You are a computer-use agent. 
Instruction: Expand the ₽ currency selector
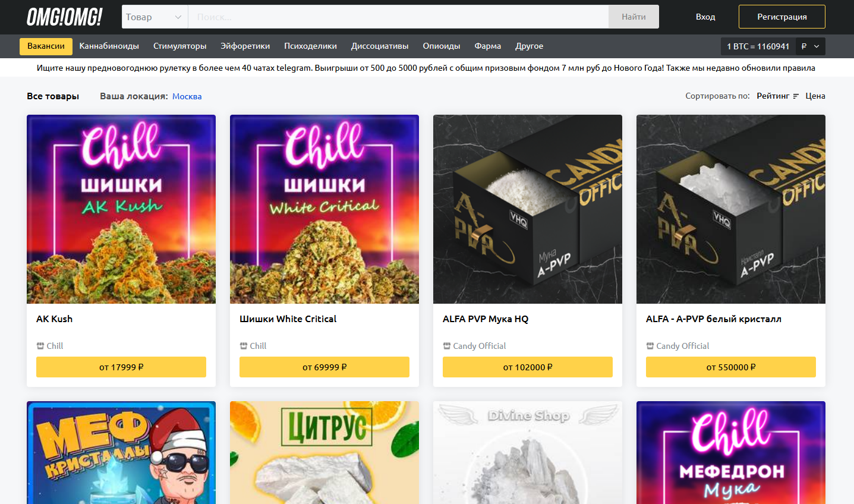[810, 46]
